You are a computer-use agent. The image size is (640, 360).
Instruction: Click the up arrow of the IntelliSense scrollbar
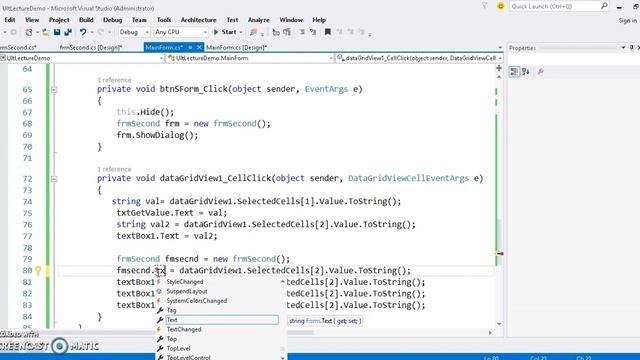point(282,282)
